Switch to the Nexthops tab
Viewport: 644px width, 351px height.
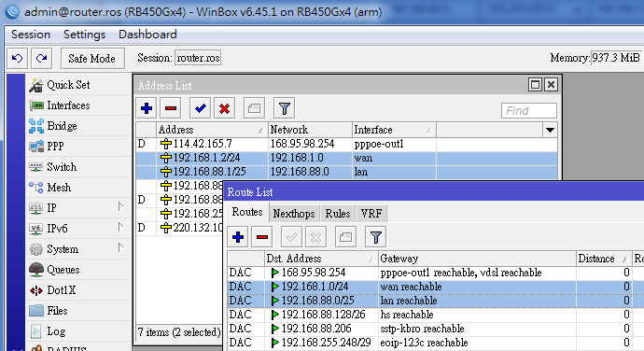[294, 214]
